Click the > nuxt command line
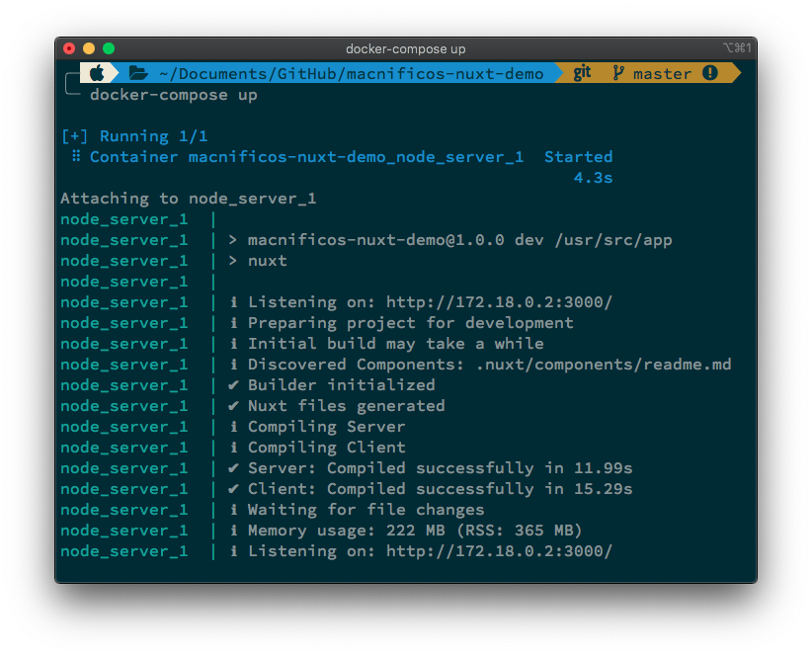The width and height of the screenshot is (812, 656). click(258, 261)
